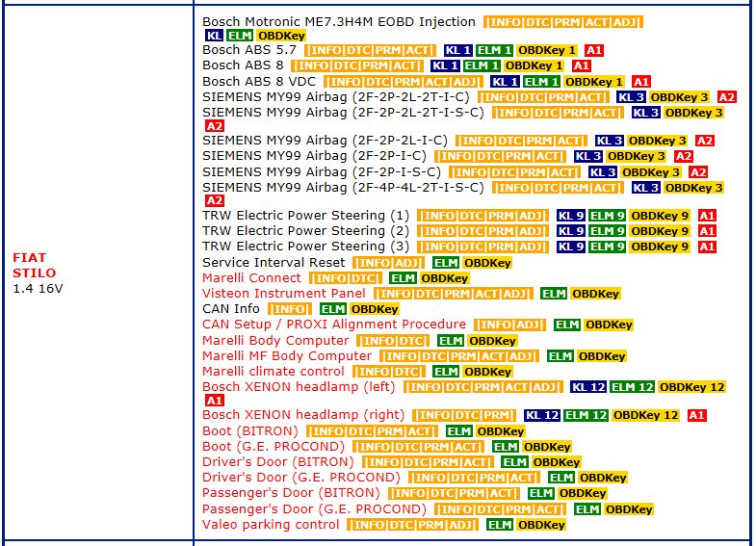Open the Visteon Instrument Panel link
The image size is (756, 546).
pyautogui.click(x=283, y=294)
